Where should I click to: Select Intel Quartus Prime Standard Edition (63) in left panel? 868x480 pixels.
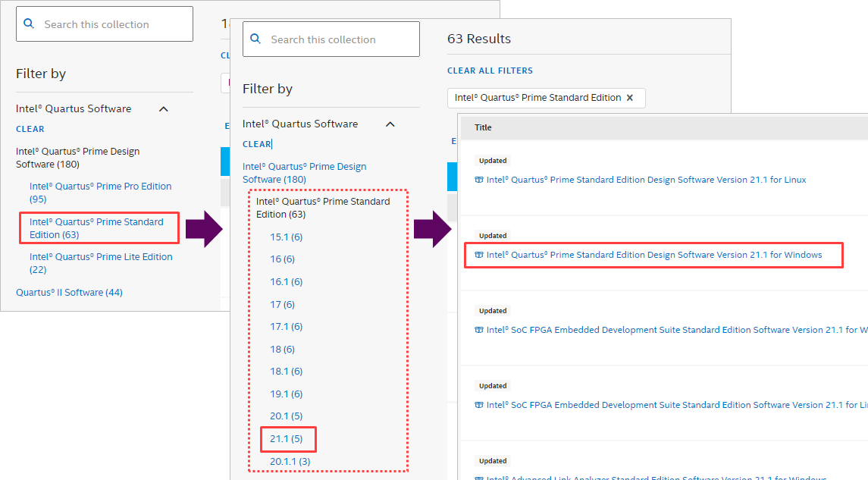[x=96, y=228]
